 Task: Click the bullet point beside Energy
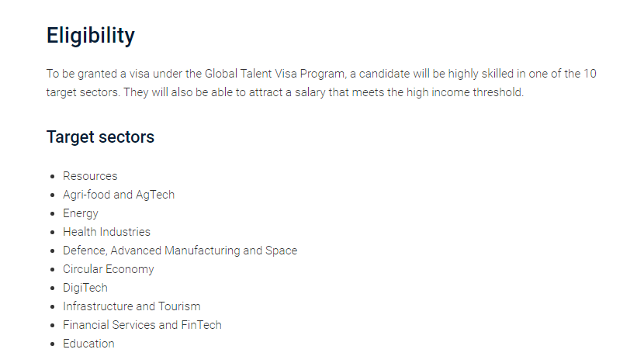point(52,214)
